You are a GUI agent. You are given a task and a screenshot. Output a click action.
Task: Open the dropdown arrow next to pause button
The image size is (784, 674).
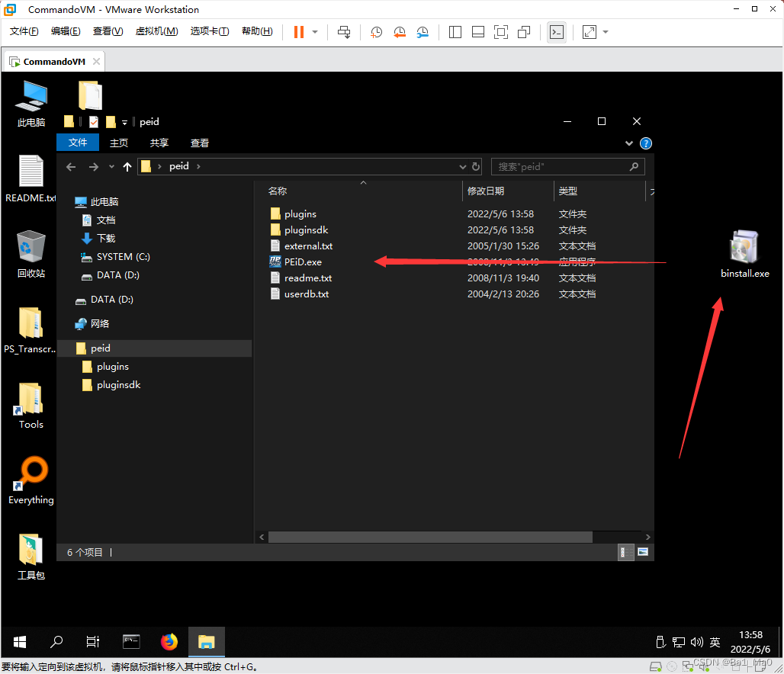tap(315, 32)
